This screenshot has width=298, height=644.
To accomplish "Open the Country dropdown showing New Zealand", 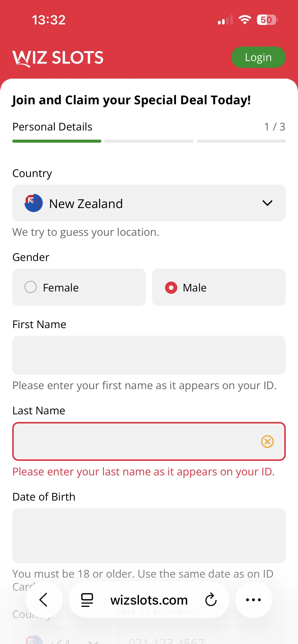I will pos(149,203).
